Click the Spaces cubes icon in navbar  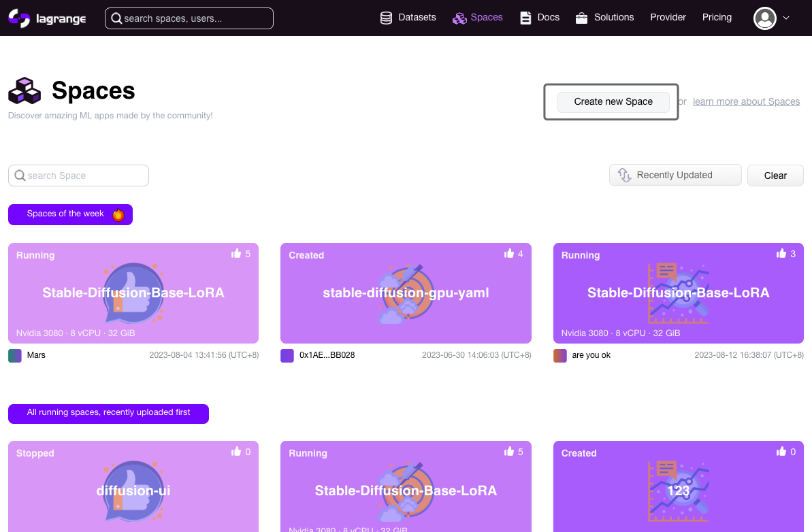tap(459, 18)
